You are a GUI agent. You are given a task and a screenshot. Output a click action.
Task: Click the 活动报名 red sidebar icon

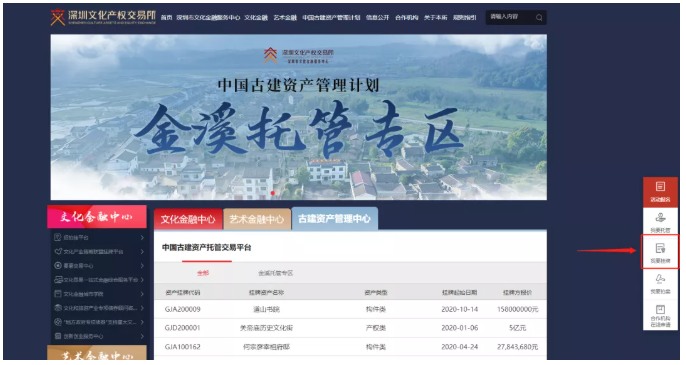[x=660, y=191]
